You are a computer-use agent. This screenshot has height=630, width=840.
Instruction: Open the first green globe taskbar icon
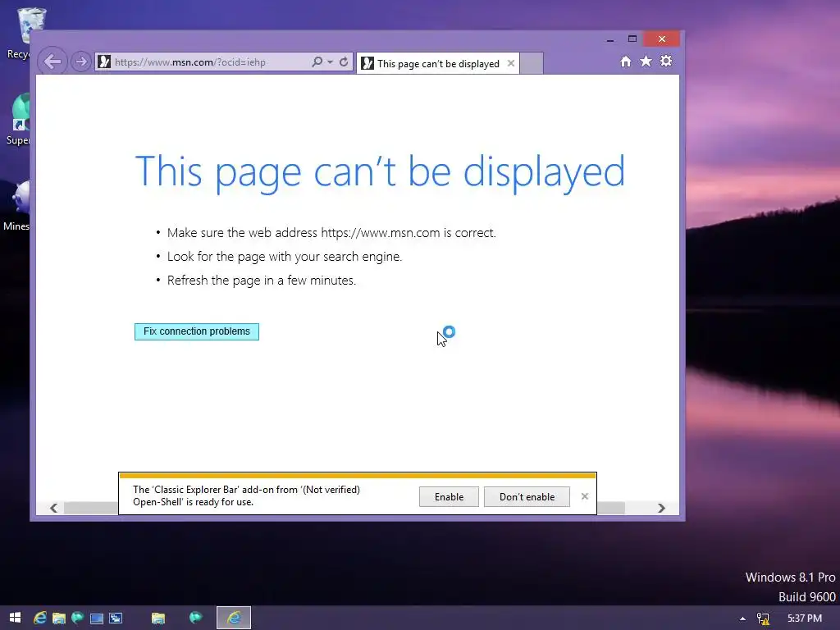77,619
